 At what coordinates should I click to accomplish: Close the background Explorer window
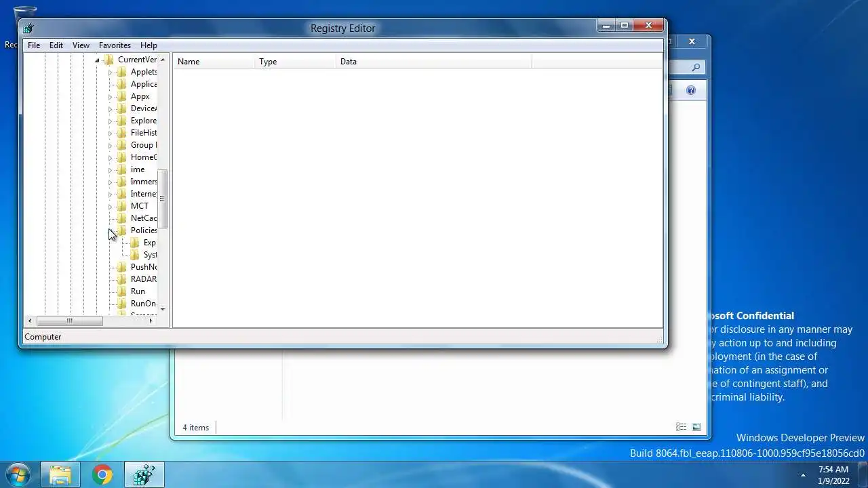[x=692, y=41]
